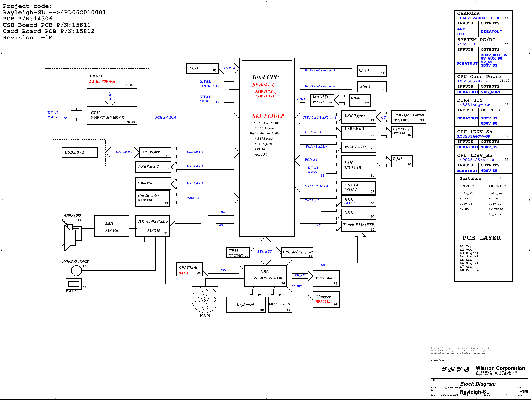Image resolution: width=532 pixels, height=400 pixels.
Task: Click the Block Diagram title text
Action: pos(478,384)
